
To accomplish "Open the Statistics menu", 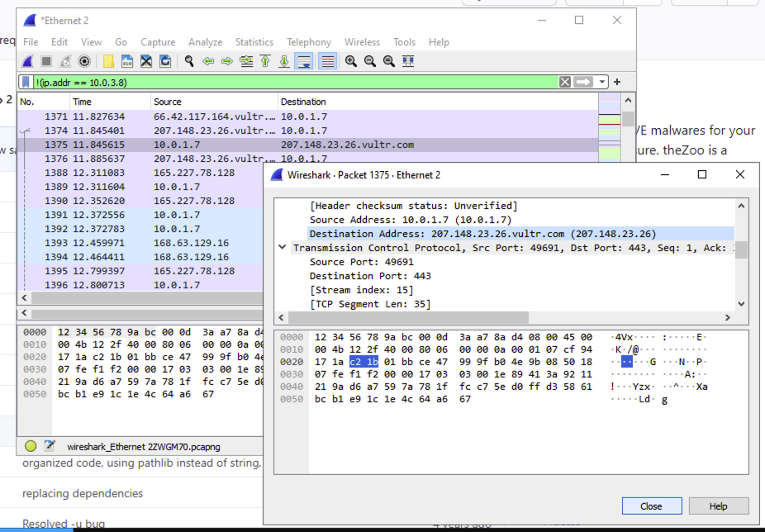I will 254,42.
